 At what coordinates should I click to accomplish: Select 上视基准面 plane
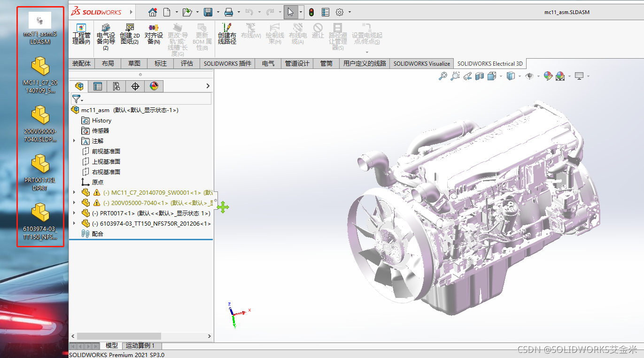pos(101,161)
